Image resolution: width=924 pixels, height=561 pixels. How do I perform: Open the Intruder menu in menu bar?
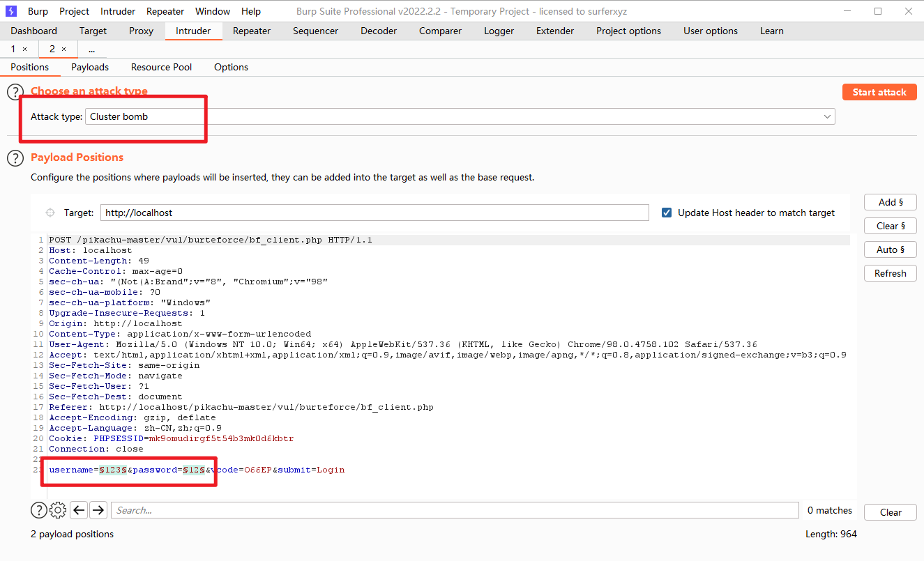click(x=118, y=11)
